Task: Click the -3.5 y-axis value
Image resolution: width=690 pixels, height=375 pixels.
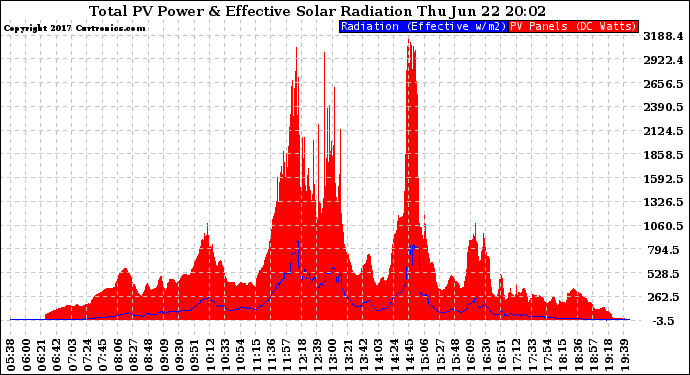Action: 663,321
